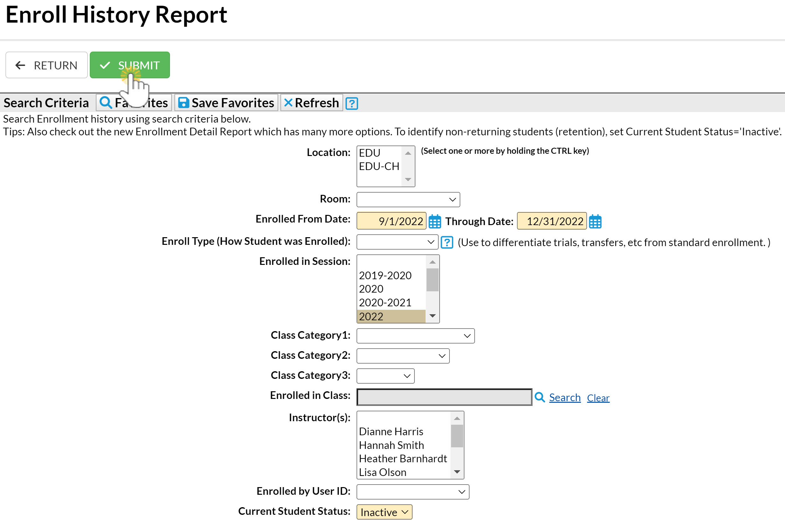Expand Class Category1 dropdown
The height and width of the screenshot is (532, 785).
pos(415,336)
